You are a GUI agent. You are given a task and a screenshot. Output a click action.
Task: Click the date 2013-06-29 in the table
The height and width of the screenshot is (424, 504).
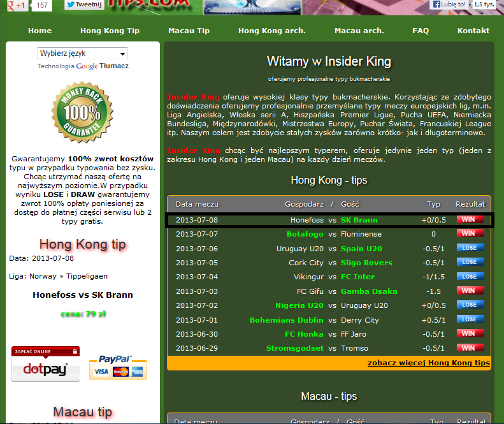pos(197,348)
